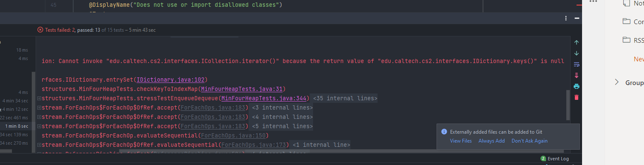Expand the Group item chevron in right pane

[617, 82]
